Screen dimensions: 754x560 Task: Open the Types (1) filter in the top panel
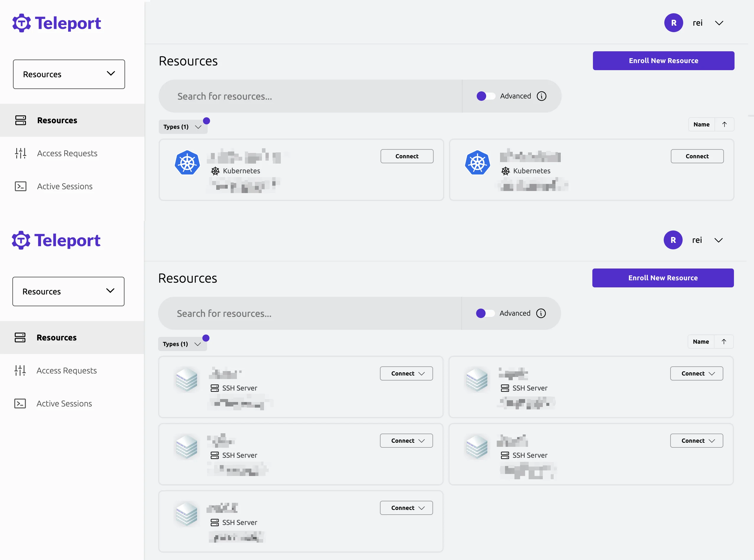[183, 127]
